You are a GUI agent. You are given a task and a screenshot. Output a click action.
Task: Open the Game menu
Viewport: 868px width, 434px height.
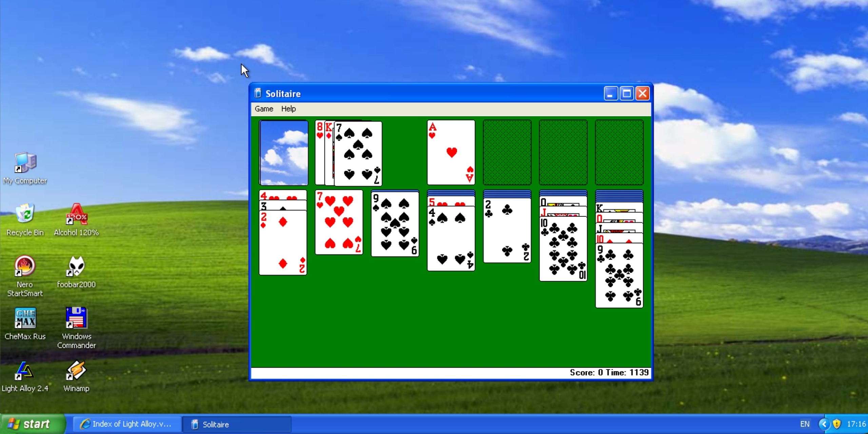click(x=264, y=109)
